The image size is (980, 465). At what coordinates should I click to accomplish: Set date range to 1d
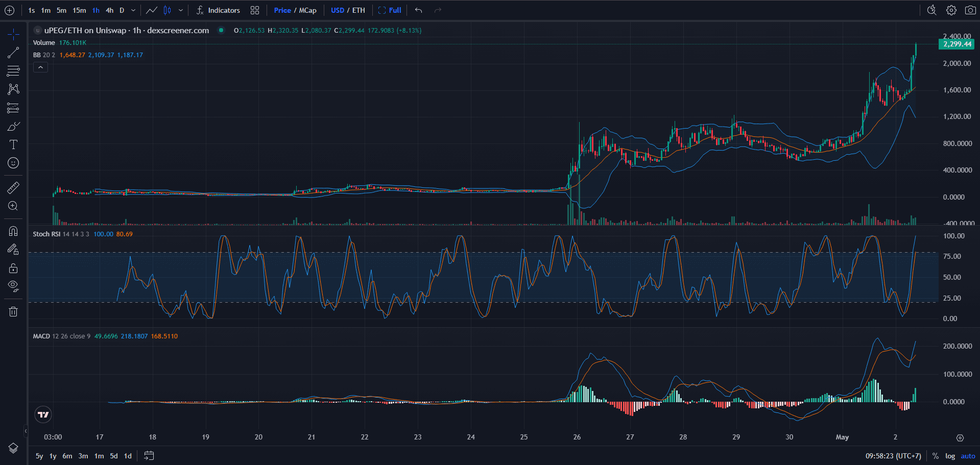[x=128, y=456]
